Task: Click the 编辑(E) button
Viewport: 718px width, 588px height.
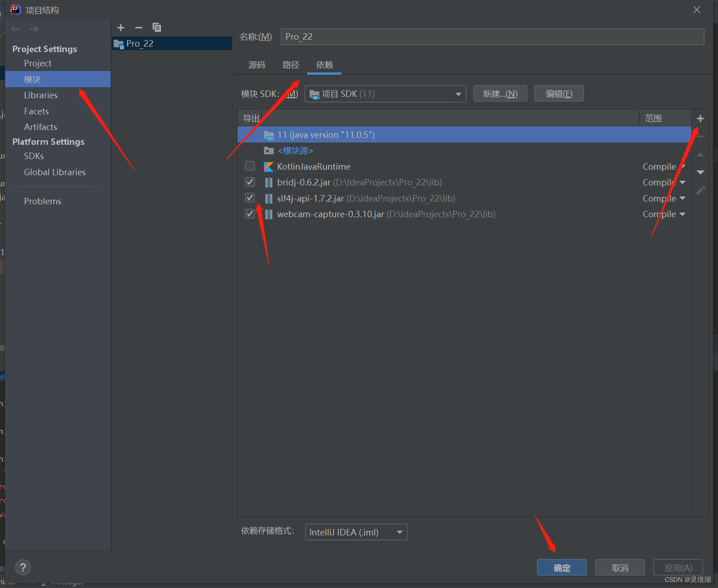Action: (559, 94)
